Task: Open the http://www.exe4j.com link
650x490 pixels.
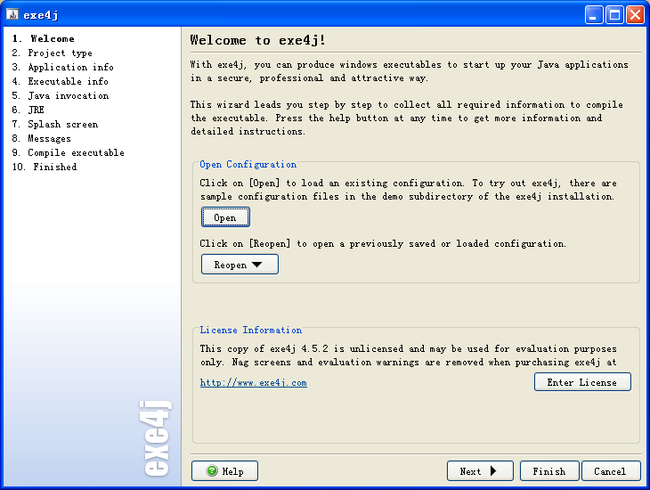Action: 253,383
